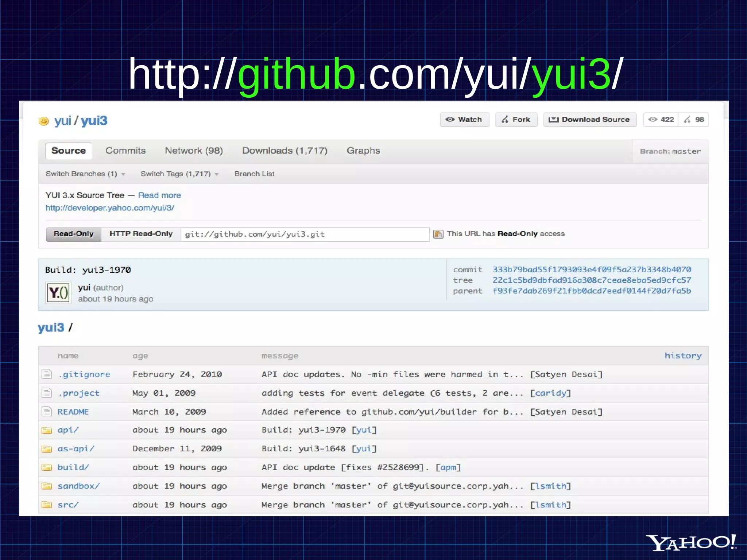Image resolution: width=747 pixels, height=560 pixels.
Task: Click the yui link in the as-api/ row
Action: (364, 449)
